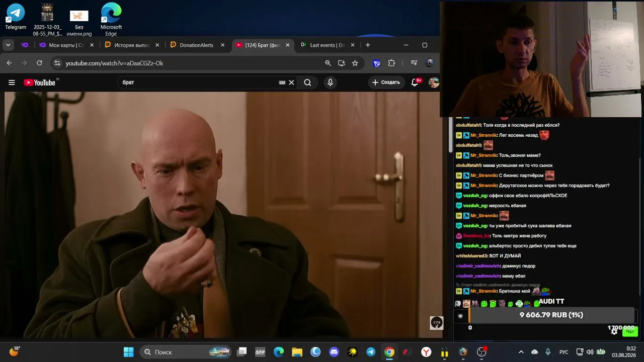
Task: Go back to the previous page
Action: tap(9, 63)
